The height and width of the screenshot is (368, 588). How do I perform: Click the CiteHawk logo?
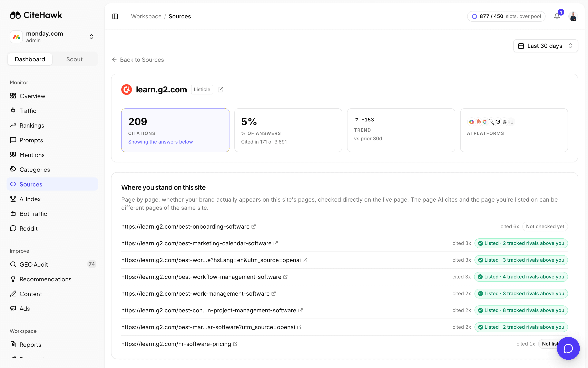point(36,15)
